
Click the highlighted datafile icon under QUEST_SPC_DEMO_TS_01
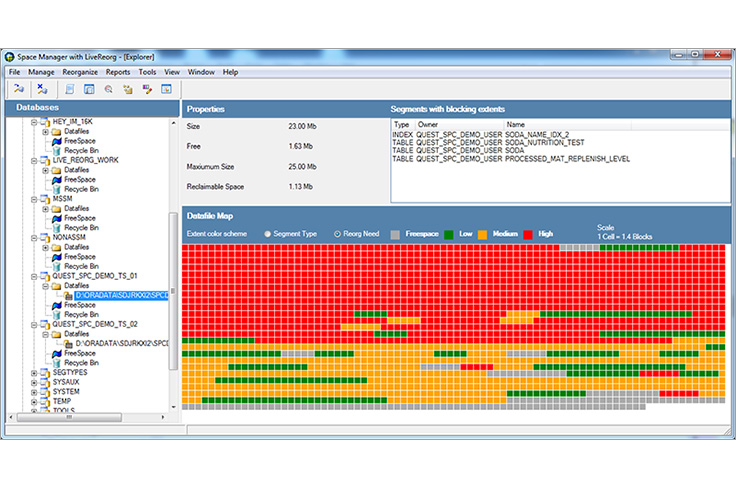69,295
